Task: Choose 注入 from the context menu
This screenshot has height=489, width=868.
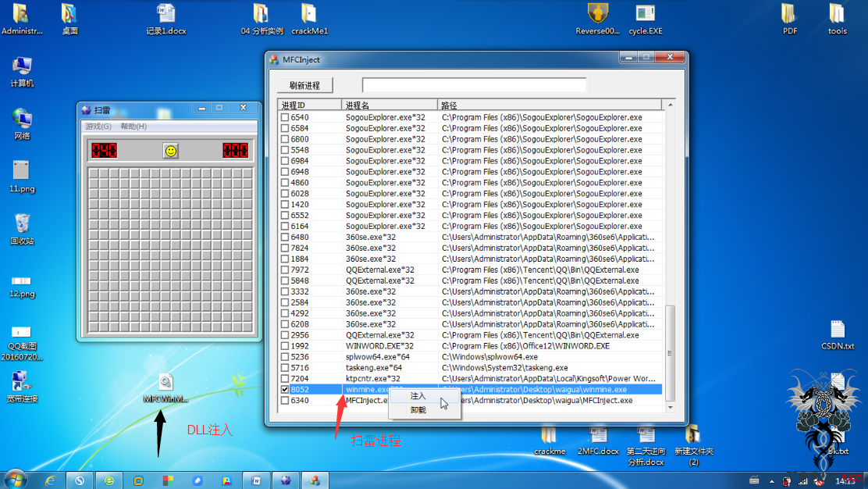Action: pos(418,396)
